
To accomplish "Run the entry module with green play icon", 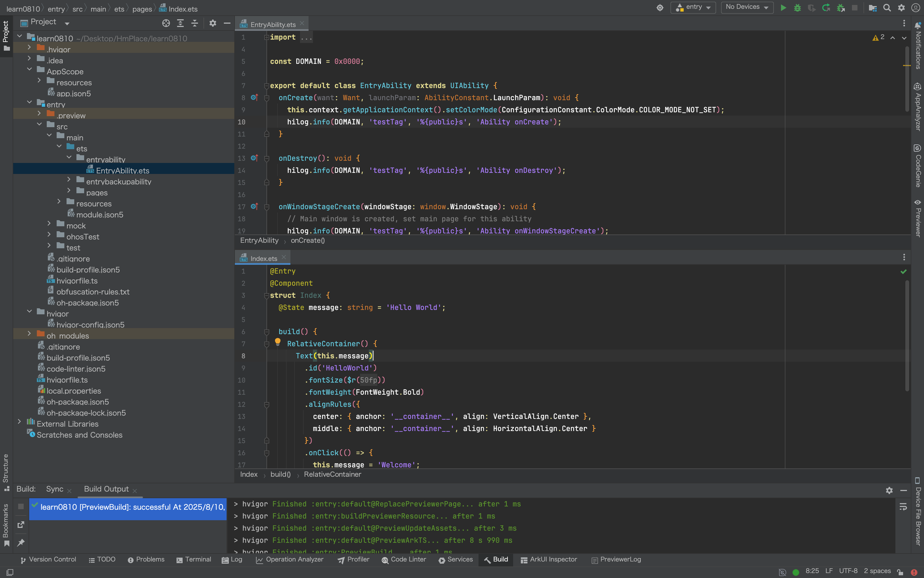I will 783,8.
